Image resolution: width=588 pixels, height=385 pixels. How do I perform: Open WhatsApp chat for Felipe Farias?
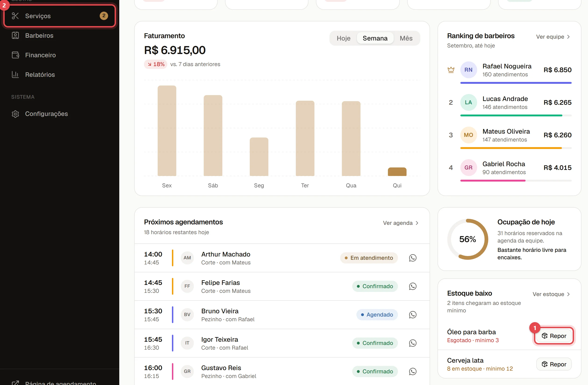click(413, 286)
